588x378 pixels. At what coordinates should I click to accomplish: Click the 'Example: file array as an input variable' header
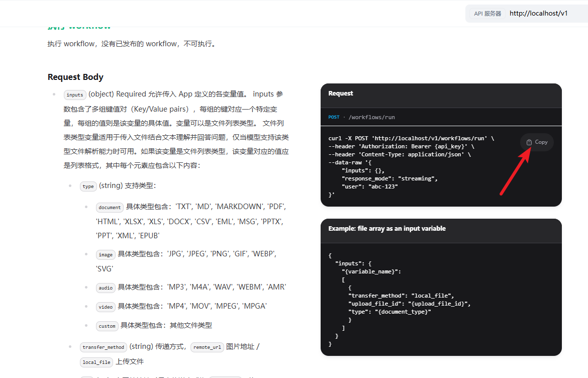[387, 229]
